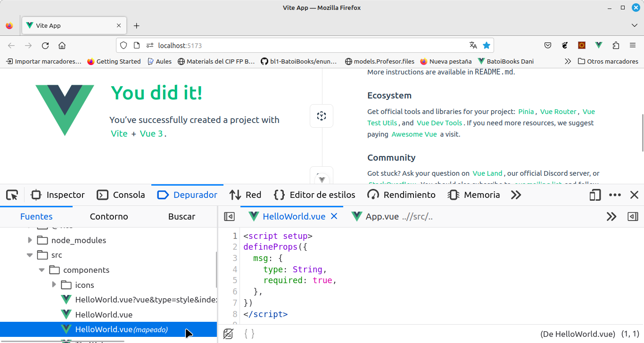
Task: Open the DevTools three-dots options menu
Action: point(615,195)
